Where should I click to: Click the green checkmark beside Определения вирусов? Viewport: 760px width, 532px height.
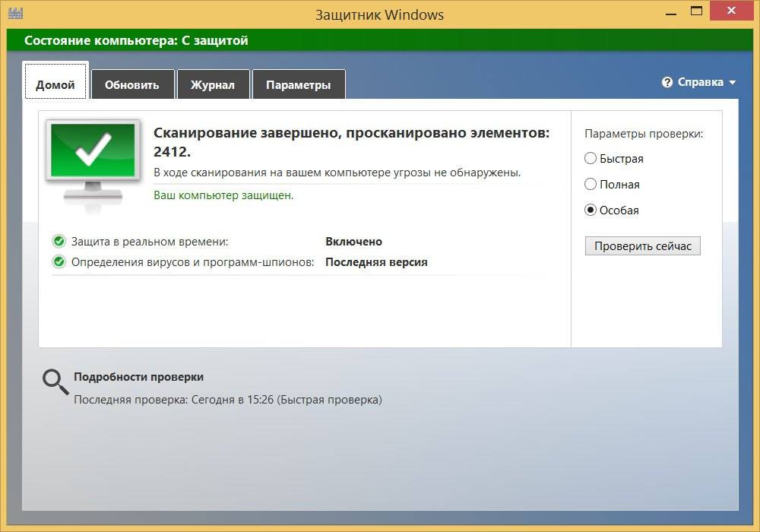click(x=59, y=262)
